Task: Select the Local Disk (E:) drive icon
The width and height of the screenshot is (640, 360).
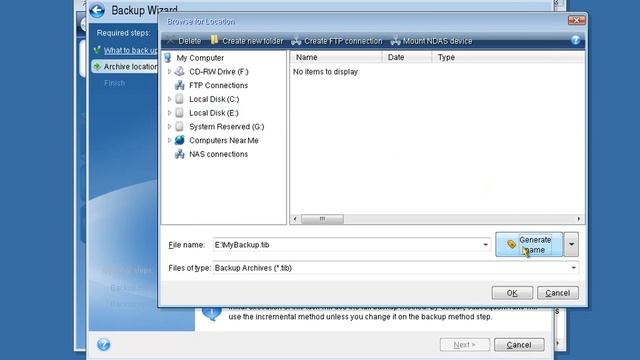Action: (x=180, y=113)
